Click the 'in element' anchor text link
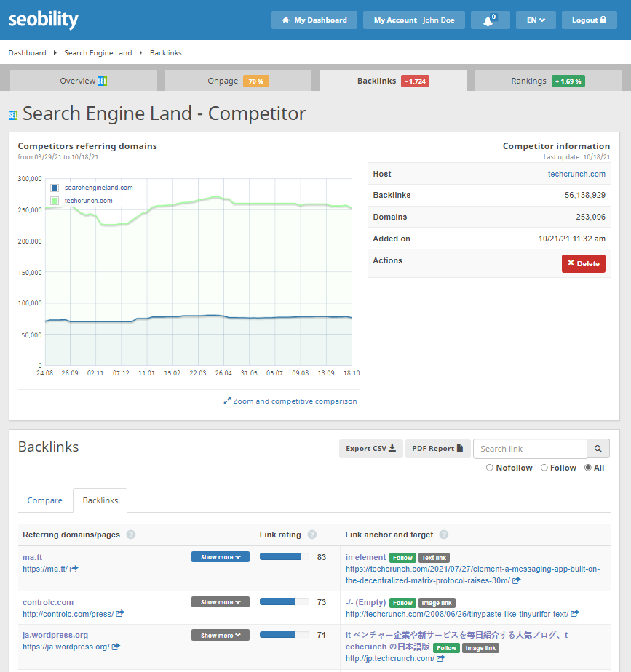The width and height of the screenshot is (631, 672). tap(366, 557)
